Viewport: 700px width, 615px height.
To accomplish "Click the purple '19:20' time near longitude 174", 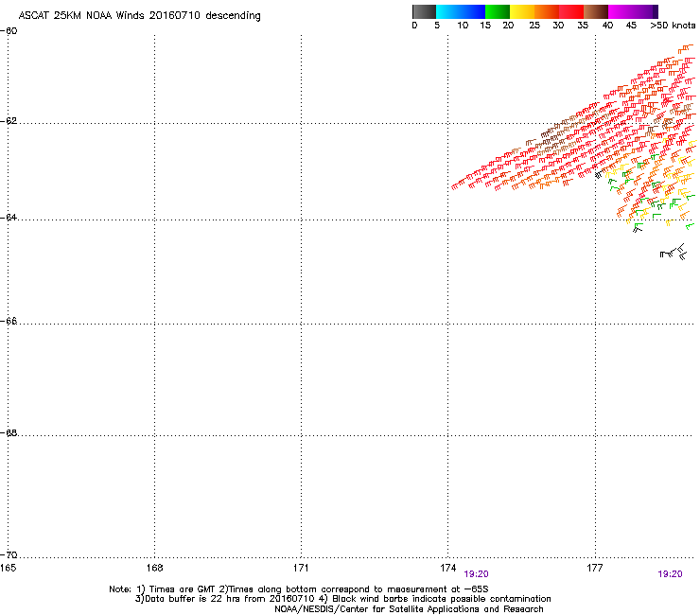I will [477, 574].
